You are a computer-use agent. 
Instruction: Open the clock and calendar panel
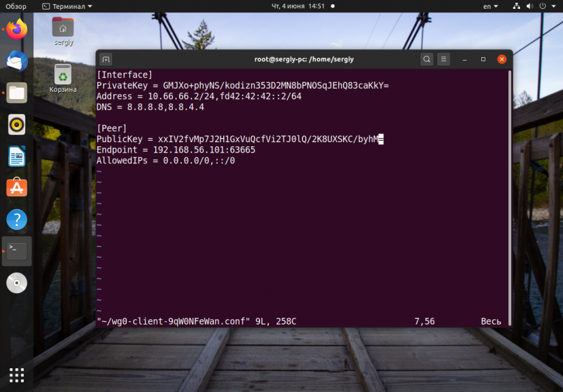click(303, 6)
